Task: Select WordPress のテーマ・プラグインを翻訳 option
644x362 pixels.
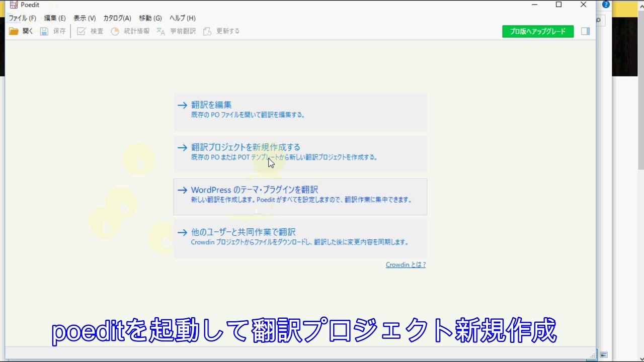Action: pos(300,197)
